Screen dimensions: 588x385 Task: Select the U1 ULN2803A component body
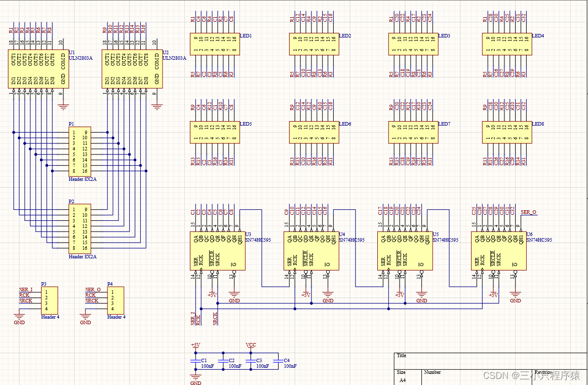[38, 69]
